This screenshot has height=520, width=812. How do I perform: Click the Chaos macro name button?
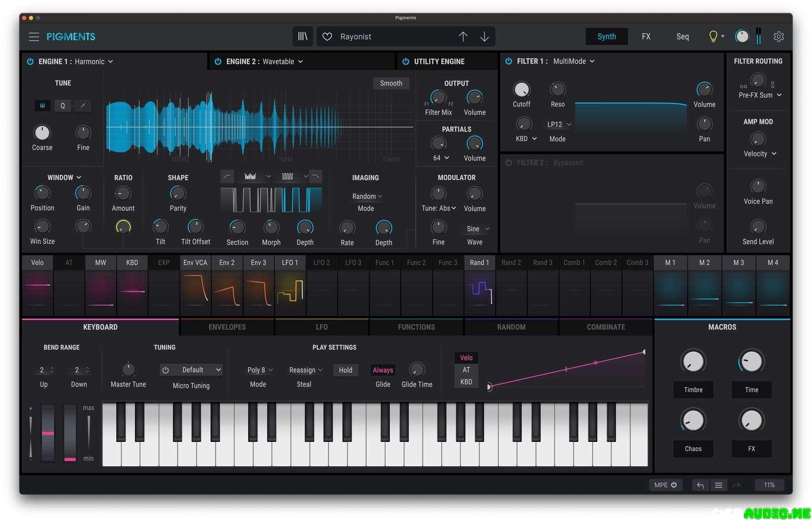(x=693, y=448)
